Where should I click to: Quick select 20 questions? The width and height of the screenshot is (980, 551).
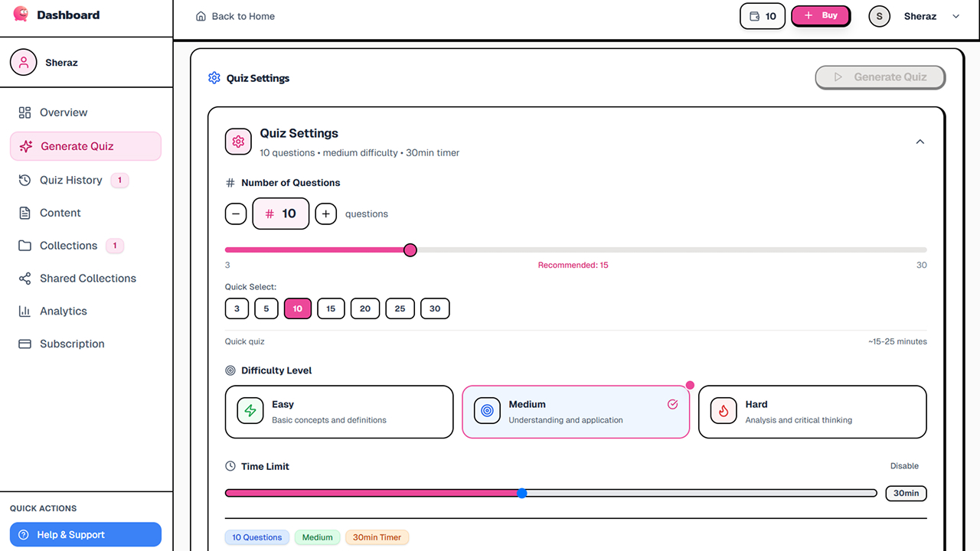365,308
